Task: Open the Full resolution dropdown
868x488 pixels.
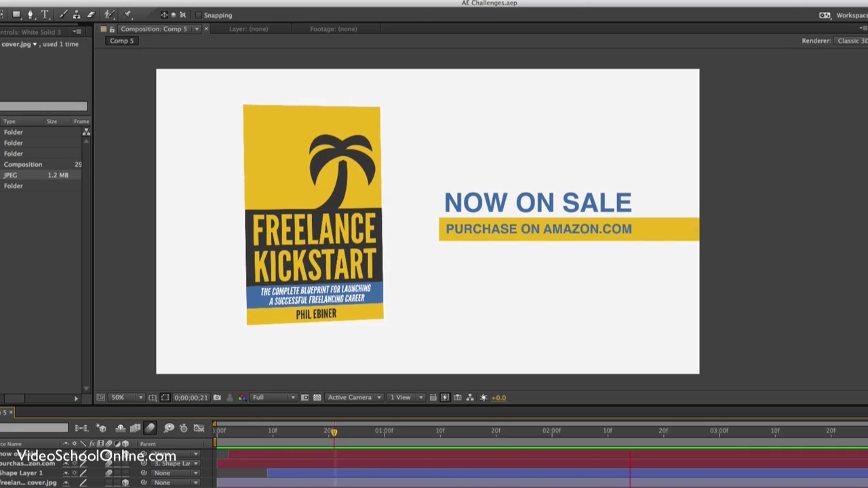Action: pyautogui.click(x=274, y=398)
